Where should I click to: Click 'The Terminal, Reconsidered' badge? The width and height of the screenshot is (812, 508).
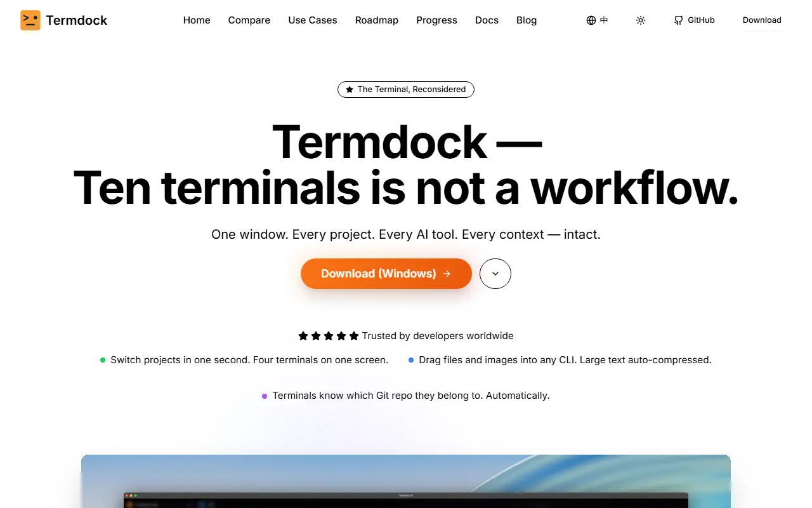tap(406, 90)
